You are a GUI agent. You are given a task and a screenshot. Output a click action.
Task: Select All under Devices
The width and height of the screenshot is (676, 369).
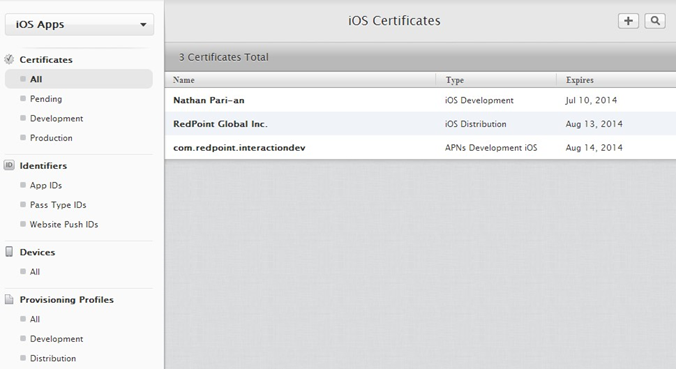click(34, 272)
